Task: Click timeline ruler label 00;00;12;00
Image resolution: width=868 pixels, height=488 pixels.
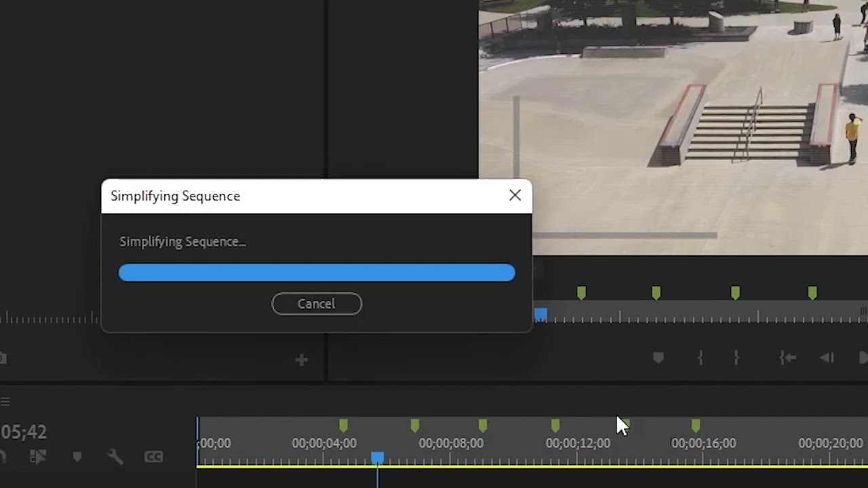Action: (x=578, y=443)
